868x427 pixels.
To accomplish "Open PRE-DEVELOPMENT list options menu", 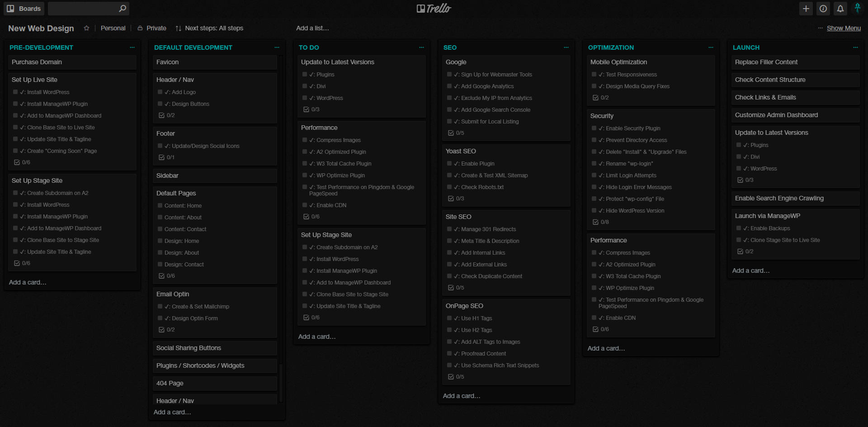I will click(x=132, y=47).
